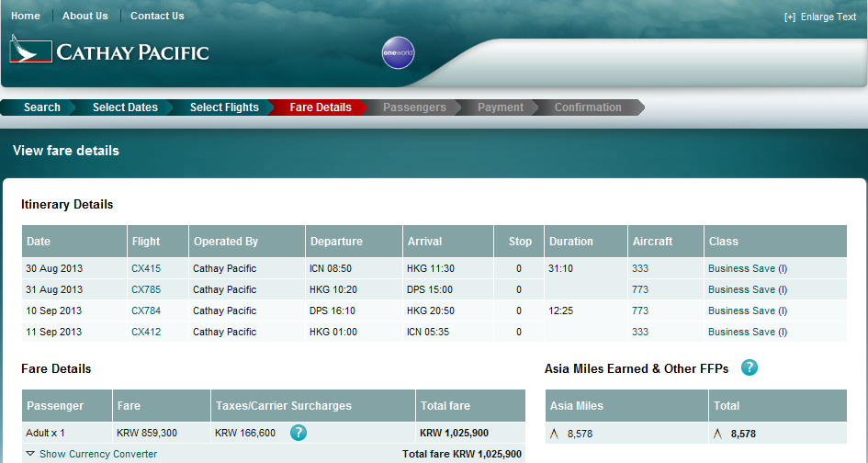Screen dimensions: 868x463
Task: Click arrival HKG 20:50
Action: pos(431,311)
